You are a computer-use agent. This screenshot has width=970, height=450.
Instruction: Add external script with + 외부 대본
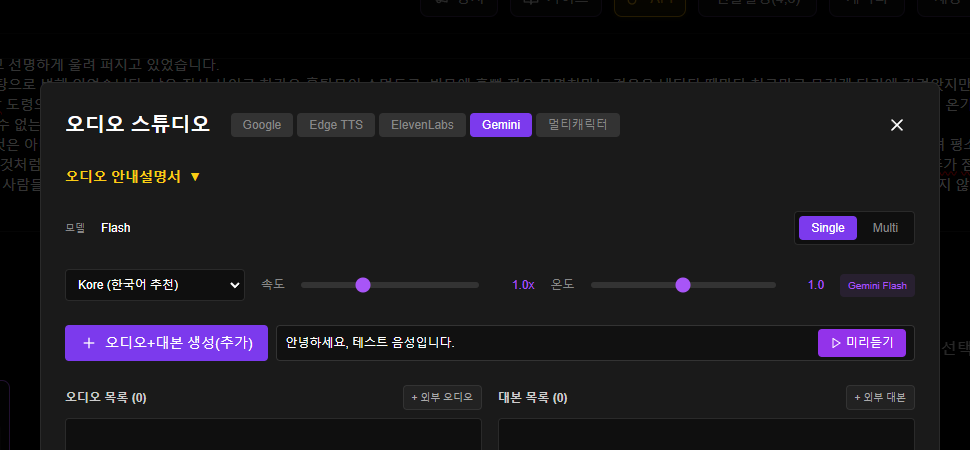click(x=880, y=398)
